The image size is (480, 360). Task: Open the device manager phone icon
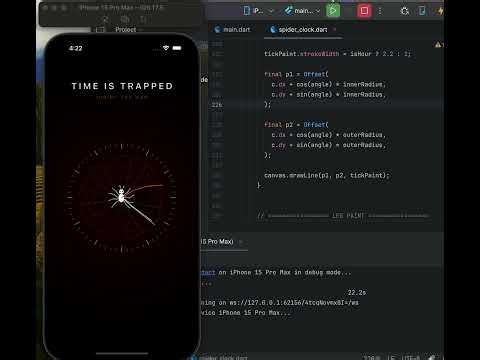(422, 11)
